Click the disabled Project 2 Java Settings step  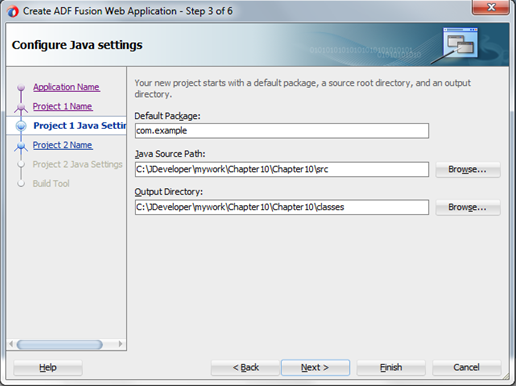tap(77, 164)
